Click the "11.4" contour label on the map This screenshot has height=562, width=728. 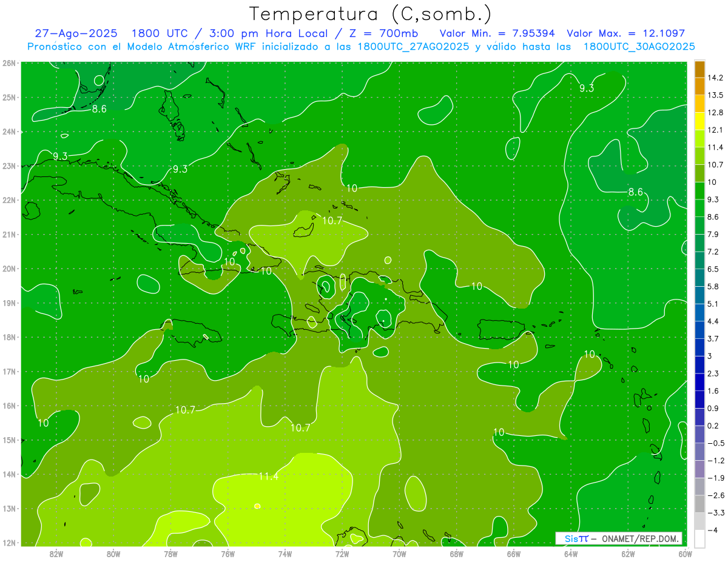[x=268, y=477]
